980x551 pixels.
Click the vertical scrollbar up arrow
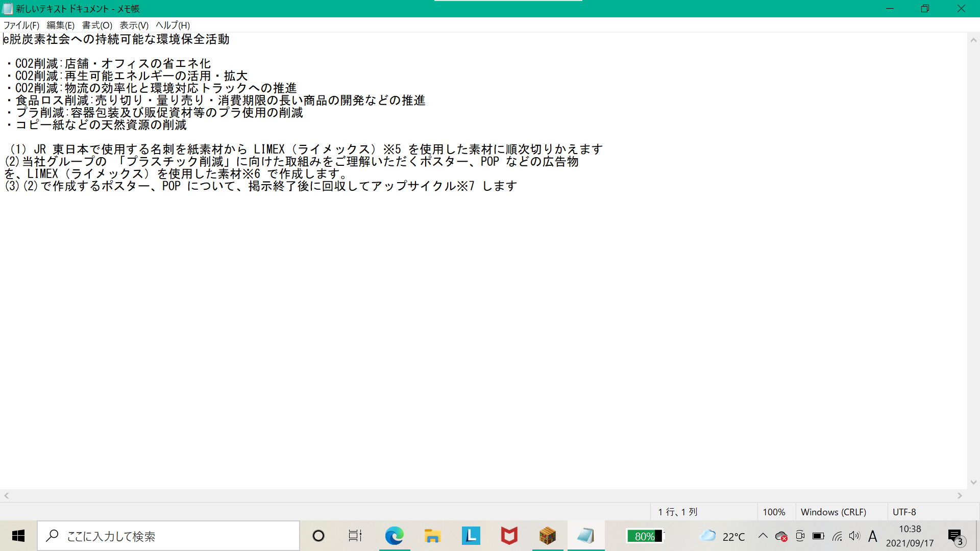click(x=973, y=40)
